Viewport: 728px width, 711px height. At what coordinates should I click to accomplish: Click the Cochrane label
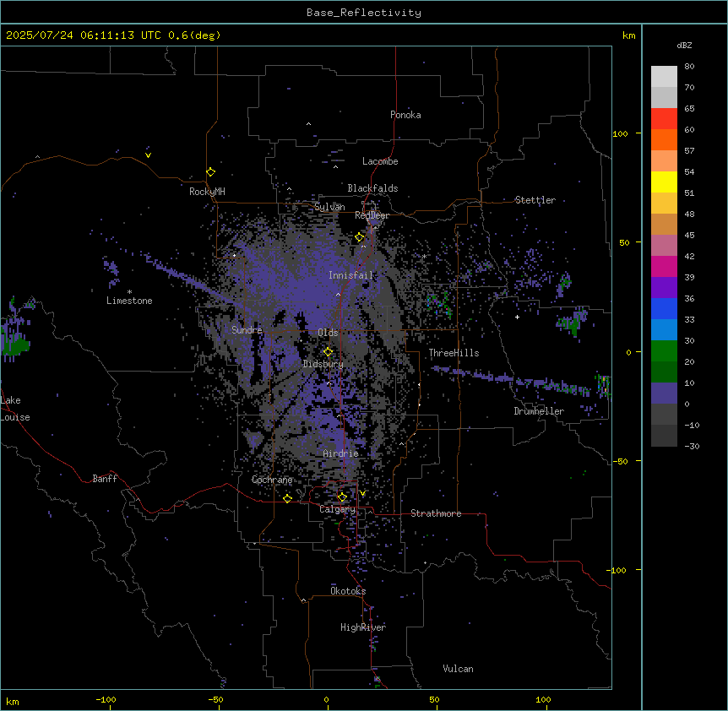click(272, 480)
